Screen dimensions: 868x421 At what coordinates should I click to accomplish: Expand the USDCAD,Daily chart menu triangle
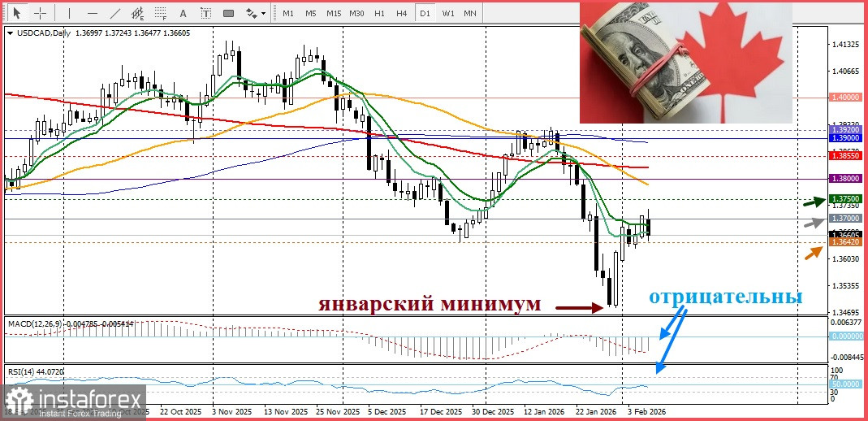coord(11,33)
